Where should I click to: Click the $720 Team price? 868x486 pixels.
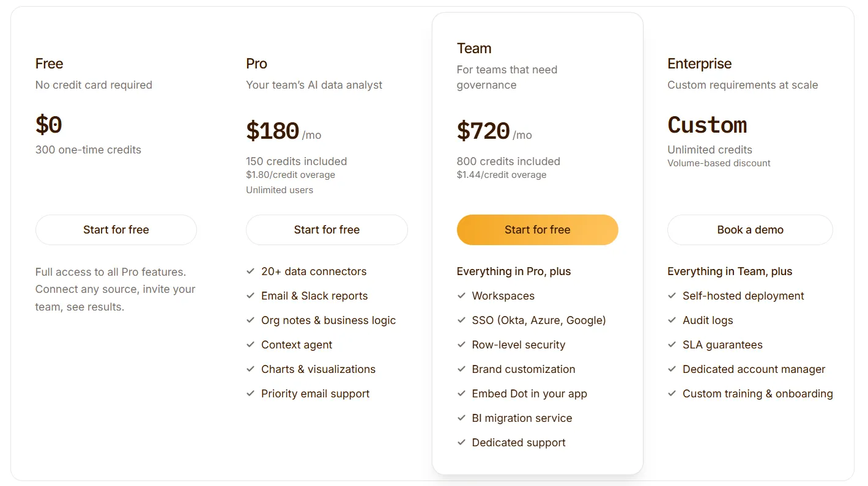483,131
